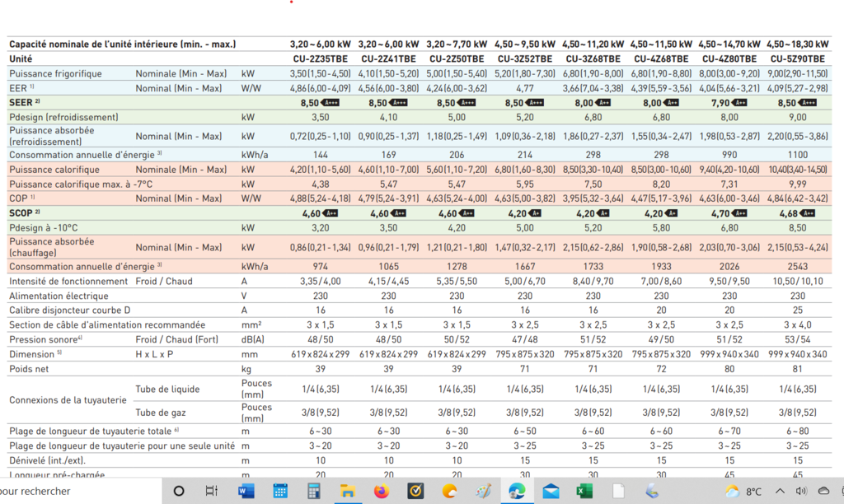Click the current value '3,35/4,00'
The image size is (844, 504).
[321, 282]
